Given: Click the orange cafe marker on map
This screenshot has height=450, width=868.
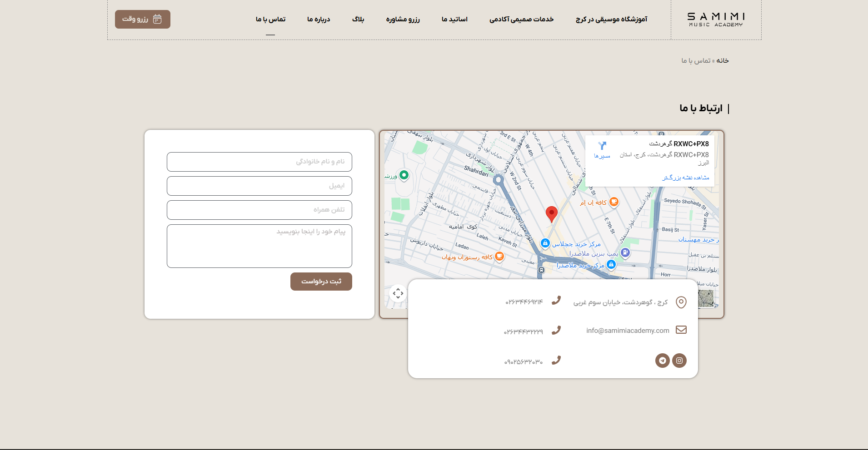Looking at the screenshot, I should (614, 202).
